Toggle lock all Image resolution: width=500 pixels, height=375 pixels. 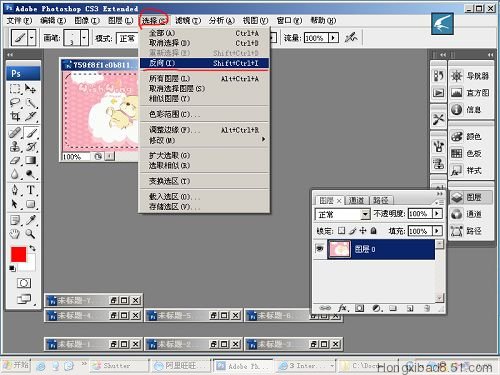click(374, 231)
